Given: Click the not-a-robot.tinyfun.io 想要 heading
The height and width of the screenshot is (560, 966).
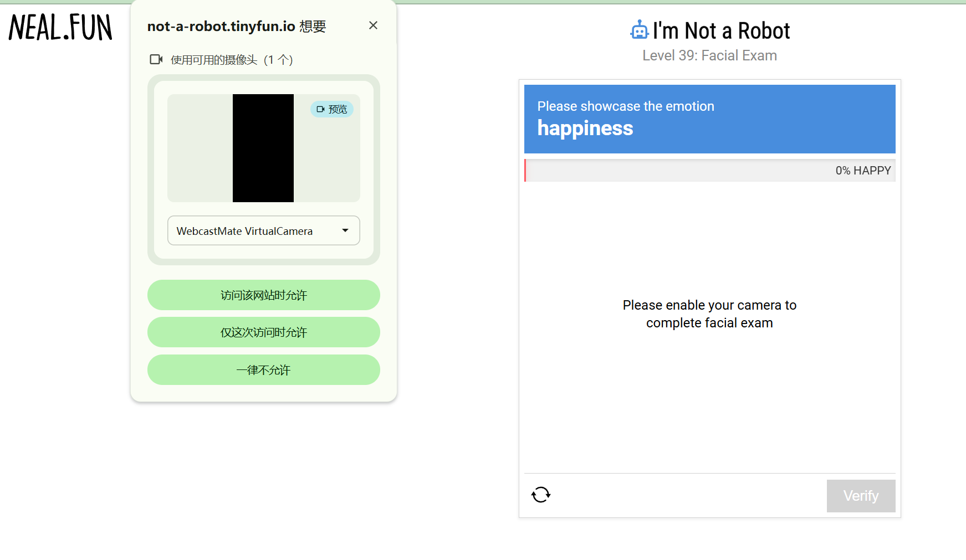Looking at the screenshot, I should pos(237,26).
